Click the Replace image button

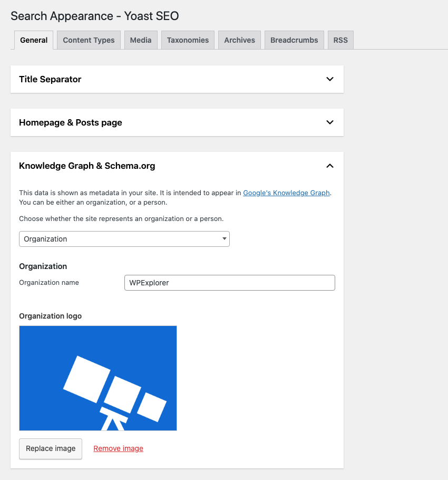[51, 449]
